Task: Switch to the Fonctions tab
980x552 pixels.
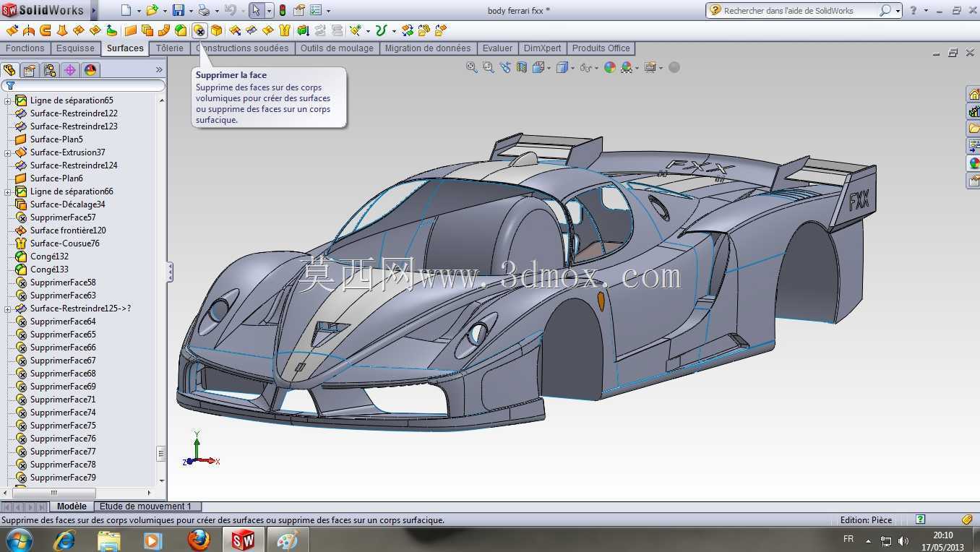Action: (25, 48)
